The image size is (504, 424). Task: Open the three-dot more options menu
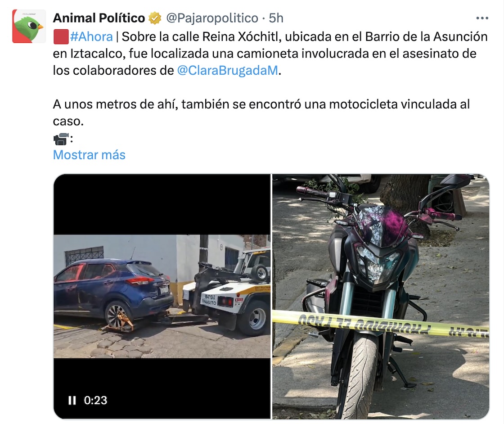coord(482,18)
